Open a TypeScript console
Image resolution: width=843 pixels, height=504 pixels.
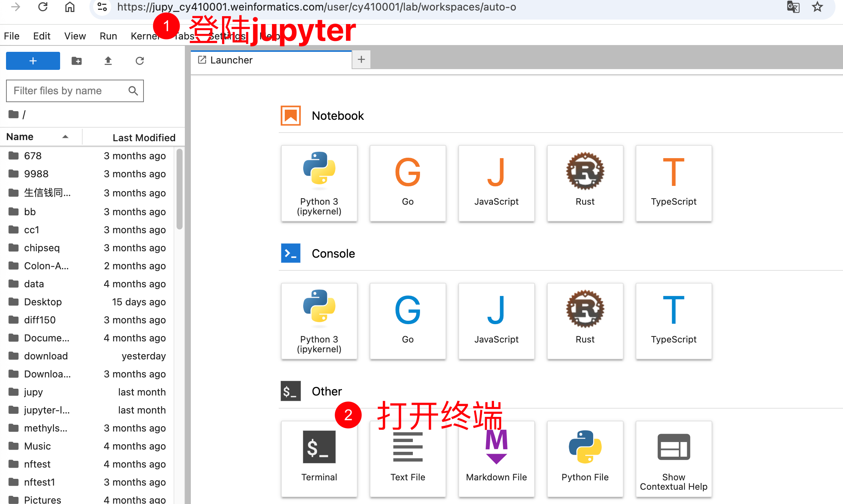click(x=674, y=321)
